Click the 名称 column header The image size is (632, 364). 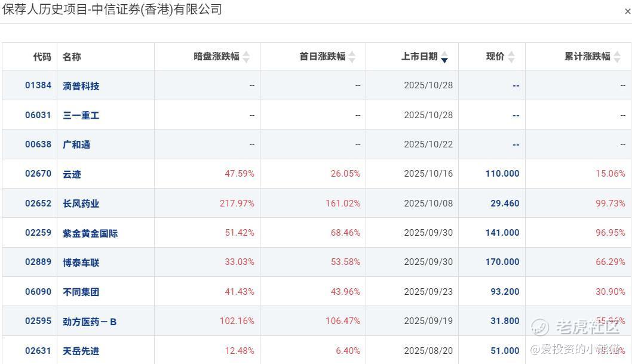pyautogui.click(x=72, y=57)
